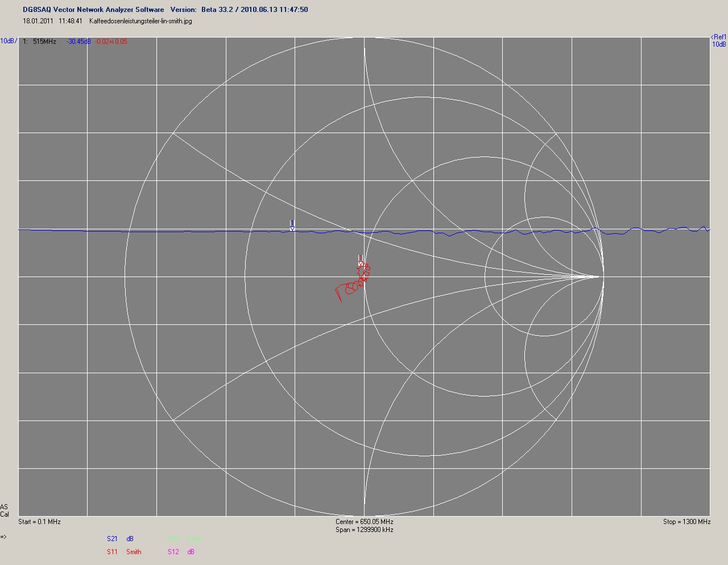
Task: Change the S12 dB display format
Action: [191, 552]
